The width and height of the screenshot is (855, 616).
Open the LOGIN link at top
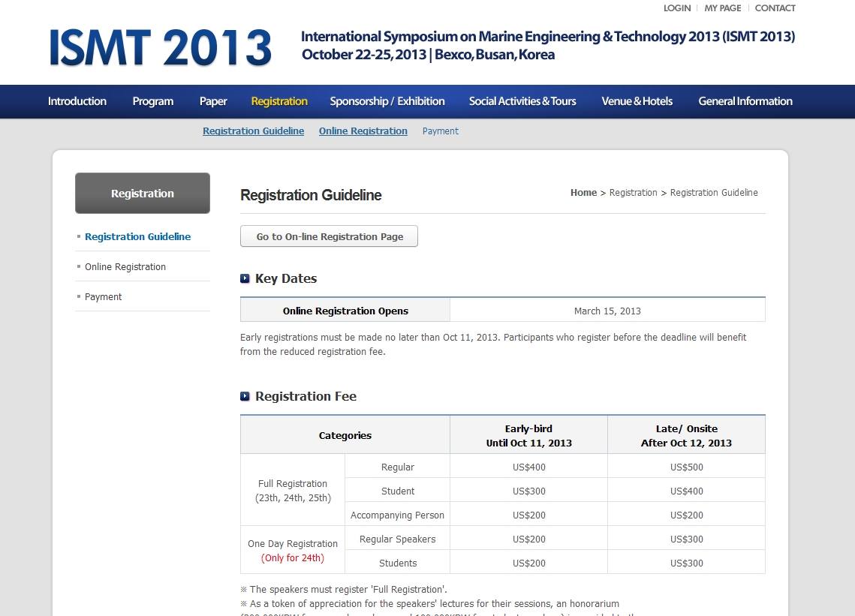coord(676,8)
